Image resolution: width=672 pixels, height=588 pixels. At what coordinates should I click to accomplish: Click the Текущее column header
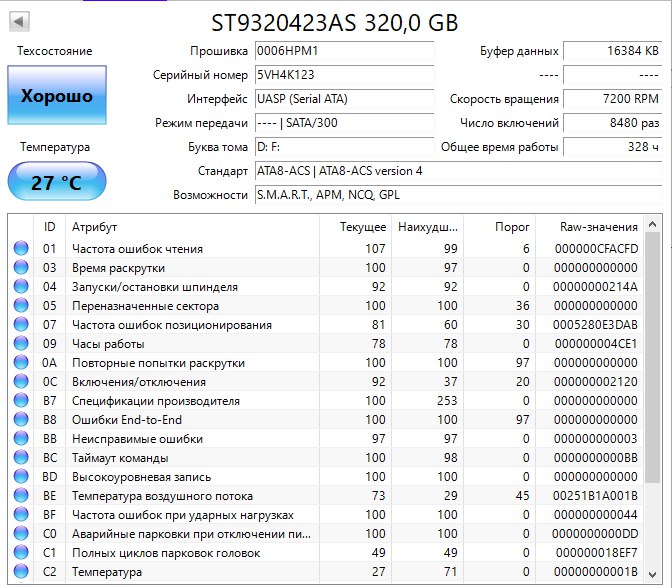coord(355,227)
